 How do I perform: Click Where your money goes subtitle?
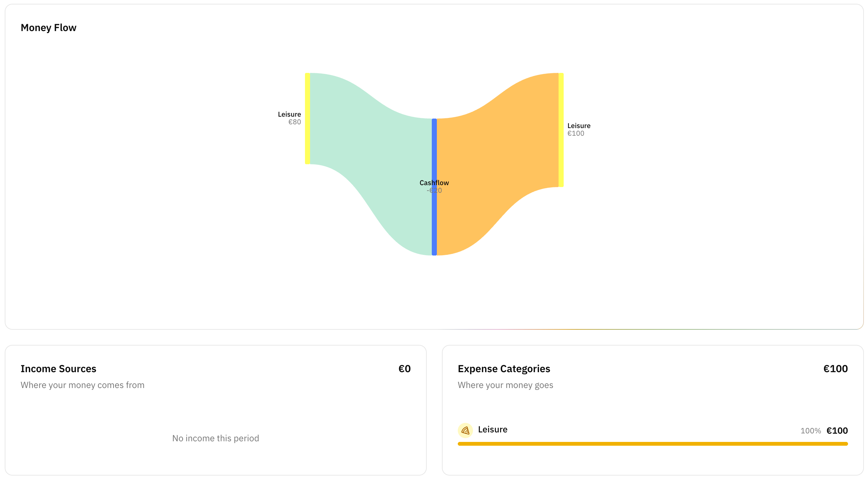[505, 385]
